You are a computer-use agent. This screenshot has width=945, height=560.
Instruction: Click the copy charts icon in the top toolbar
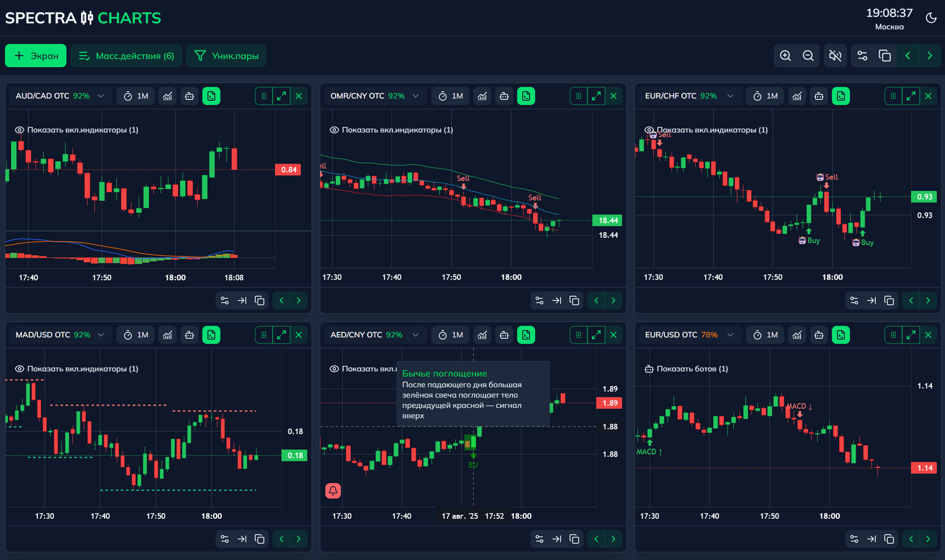884,56
